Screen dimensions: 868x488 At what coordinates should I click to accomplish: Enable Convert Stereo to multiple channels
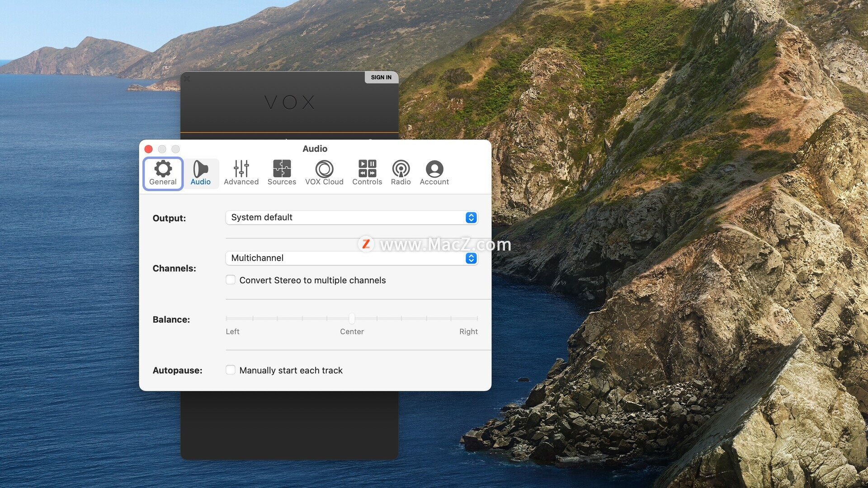231,280
